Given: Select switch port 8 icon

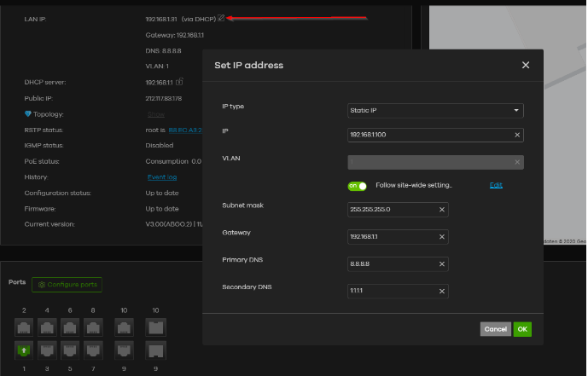Looking at the screenshot, I should (x=93, y=326).
